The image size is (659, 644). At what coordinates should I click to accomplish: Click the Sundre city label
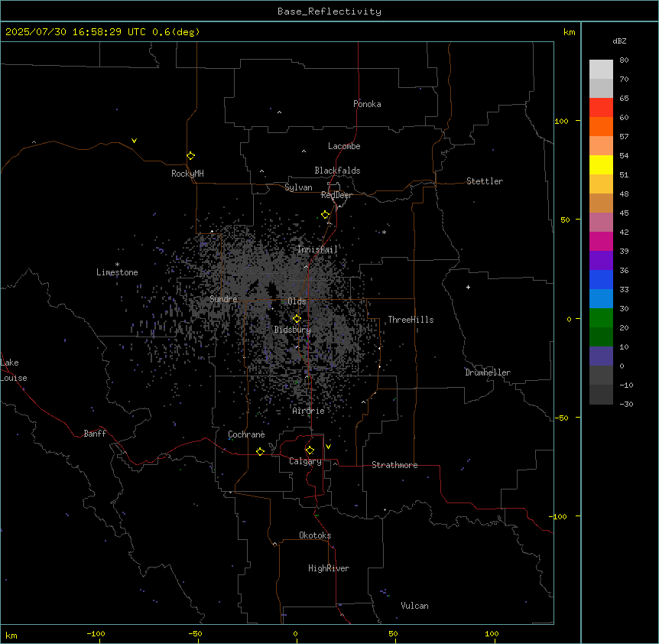[223, 299]
